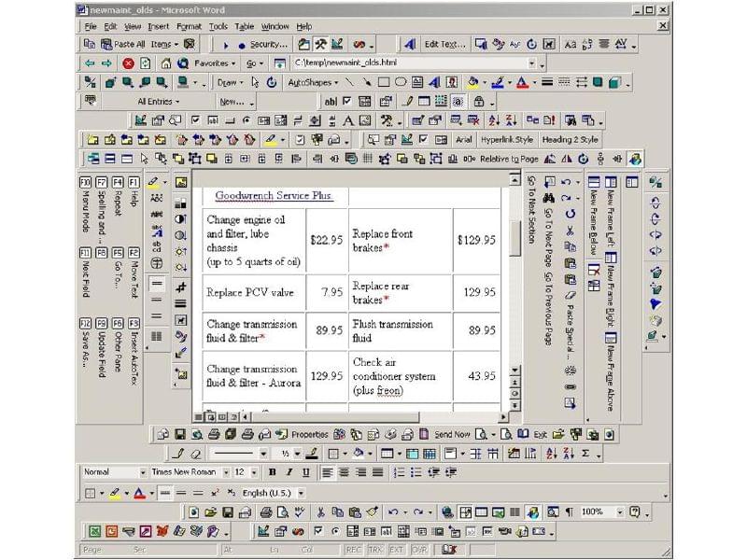The height and width of the screenshot is (560, 747).
Task: Click the Start Page home icon on Web toolbar
Action: (166, 63)
